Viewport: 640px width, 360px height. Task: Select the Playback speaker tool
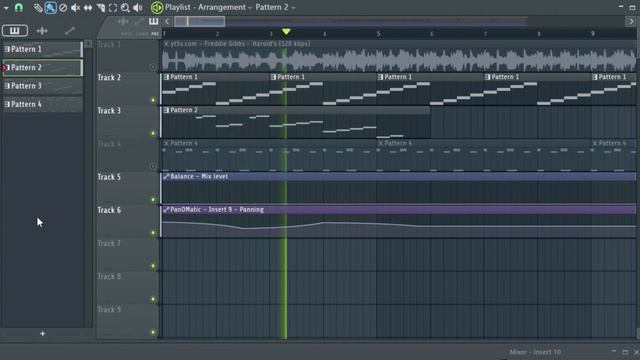pyautogui.click(x=138, y=7)
